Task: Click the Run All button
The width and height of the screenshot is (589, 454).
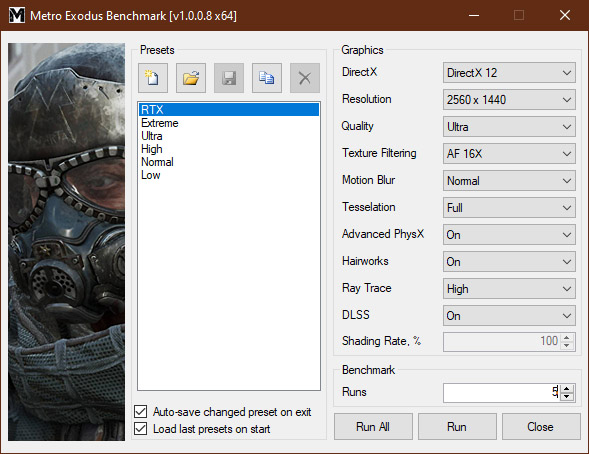Action: (x=373, y=427)
